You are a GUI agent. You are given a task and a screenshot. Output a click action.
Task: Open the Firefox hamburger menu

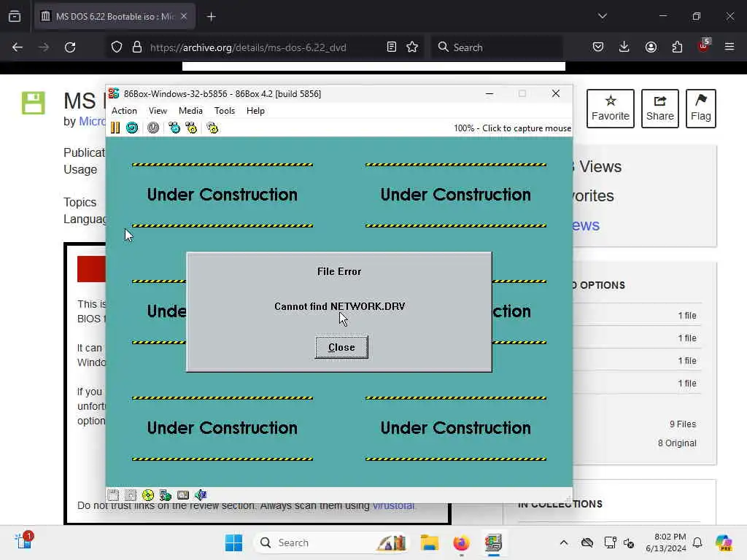point(729,47)
